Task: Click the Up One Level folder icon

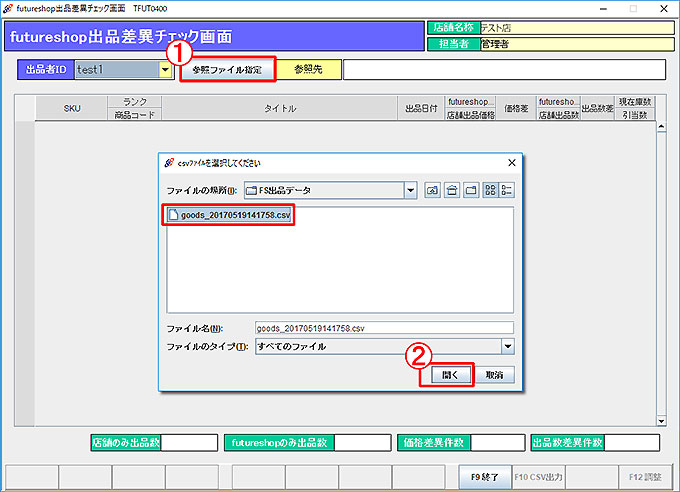Action: click(x=432, y=190)
